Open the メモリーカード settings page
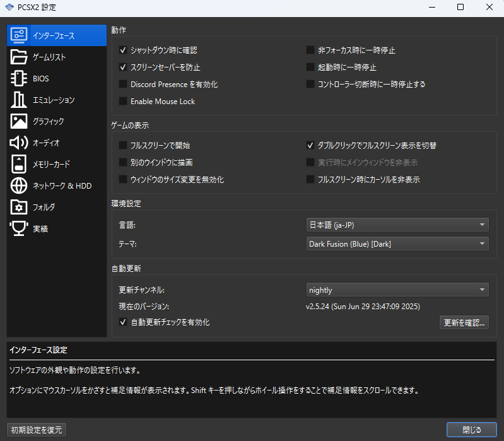The height and width of the screenshot is (441, 504). point(57,164)
